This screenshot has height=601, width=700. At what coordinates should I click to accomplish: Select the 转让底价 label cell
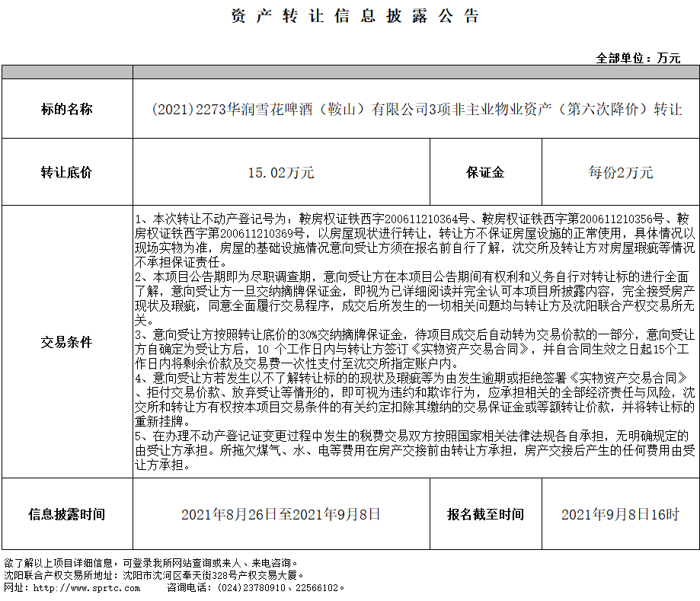[67, 172]
